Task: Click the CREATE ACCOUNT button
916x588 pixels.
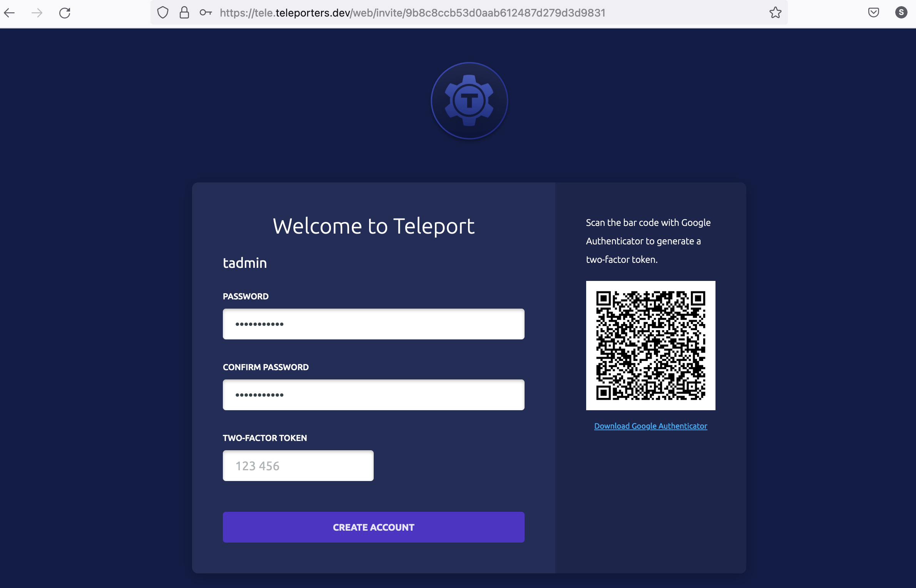Action: point(373,526)
